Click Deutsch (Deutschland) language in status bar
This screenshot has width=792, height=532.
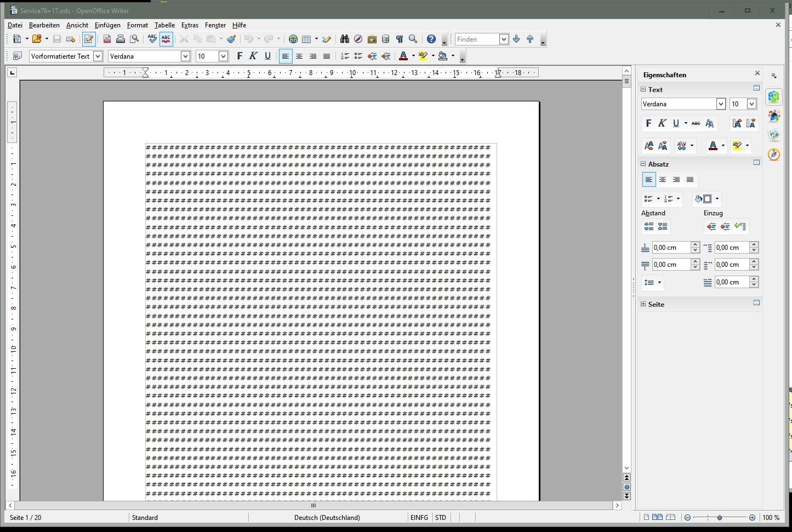(327, 518)
